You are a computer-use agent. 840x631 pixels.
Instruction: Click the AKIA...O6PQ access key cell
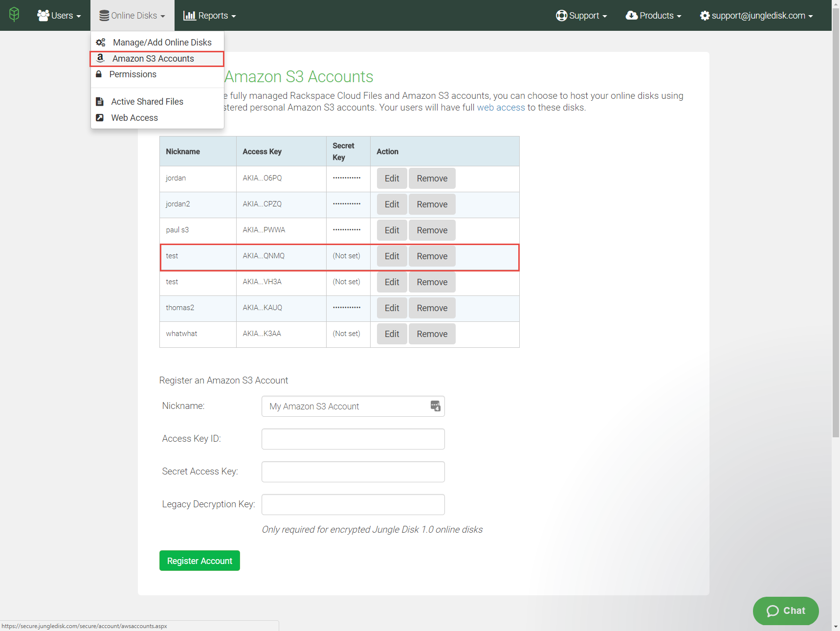(x=282, y=179)
